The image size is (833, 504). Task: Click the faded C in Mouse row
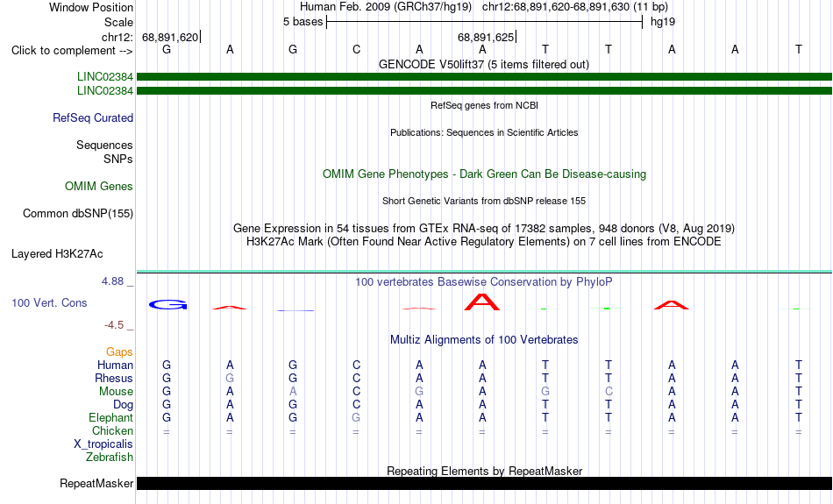pyautogui.click(x=609, y=392)
